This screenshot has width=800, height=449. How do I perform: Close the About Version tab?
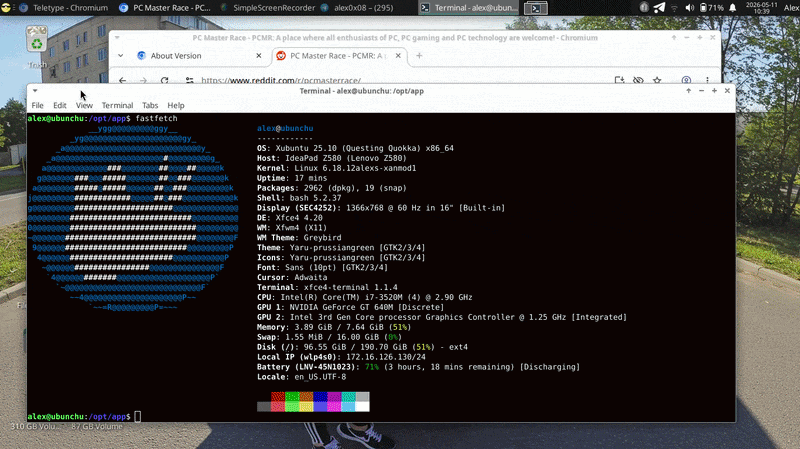tap(259, 56)
